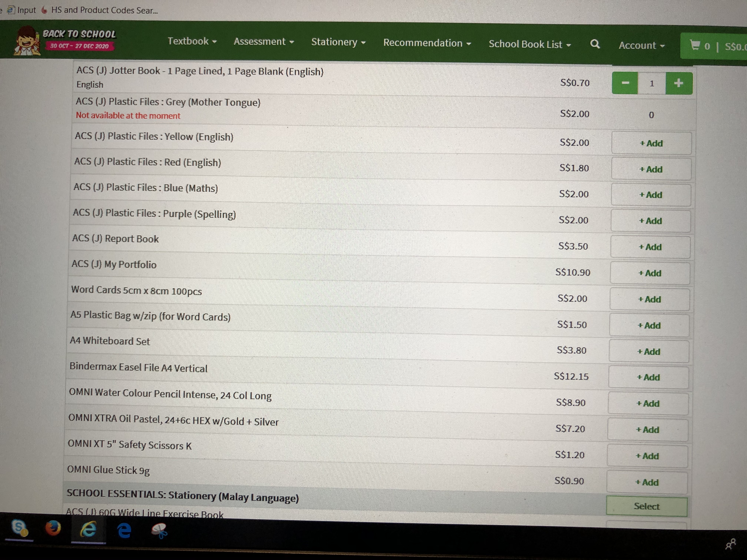747x560 pixels.
Task: Add A4 Whiteboard Set to cart
Action: click(x=648, y=352)
